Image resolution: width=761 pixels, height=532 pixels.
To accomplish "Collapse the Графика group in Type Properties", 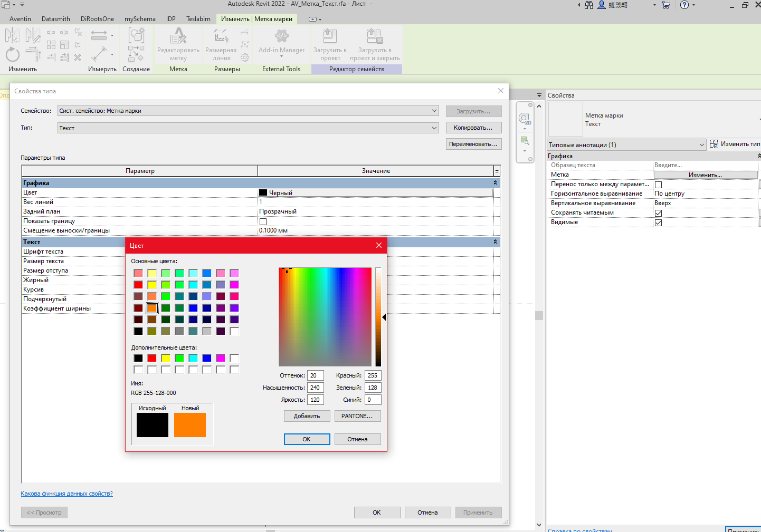I will [495, 183].
